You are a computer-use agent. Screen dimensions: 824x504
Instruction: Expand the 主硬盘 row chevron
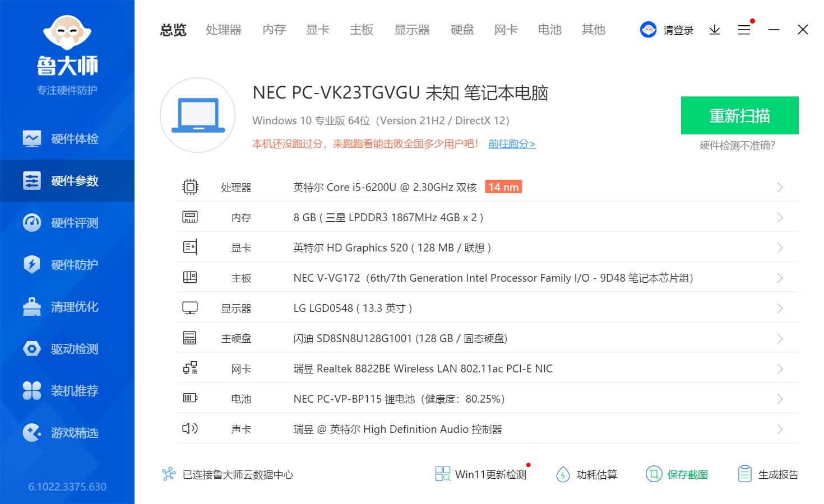780,338
